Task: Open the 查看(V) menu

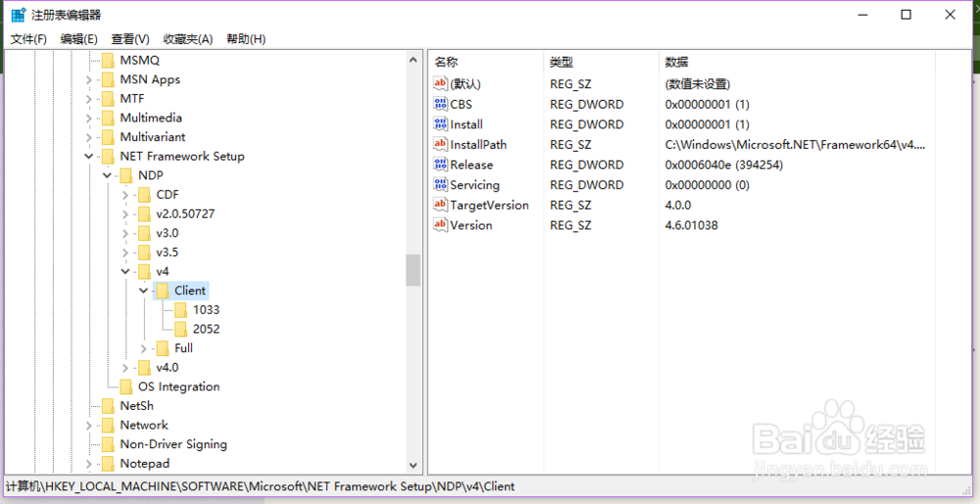Action: tap(130, 39)
